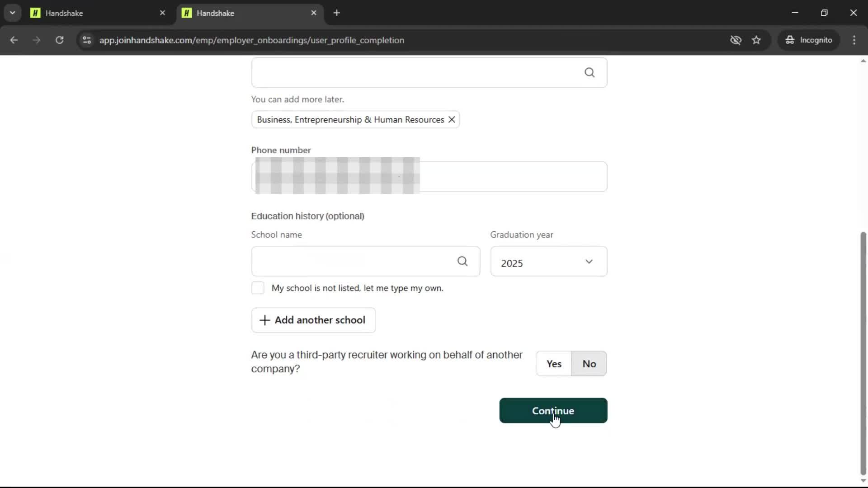Close the first Handshake tab
The image size is (868, 488).
tap(162, 13)
